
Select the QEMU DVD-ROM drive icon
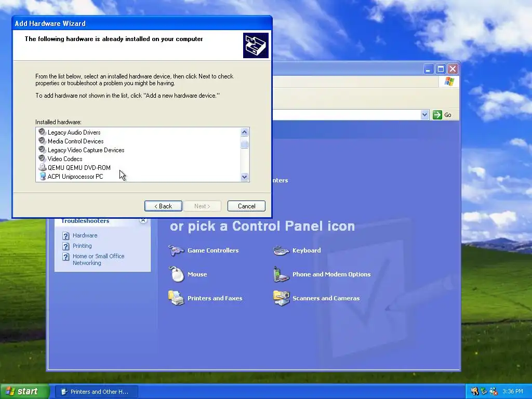click(42, 167)
